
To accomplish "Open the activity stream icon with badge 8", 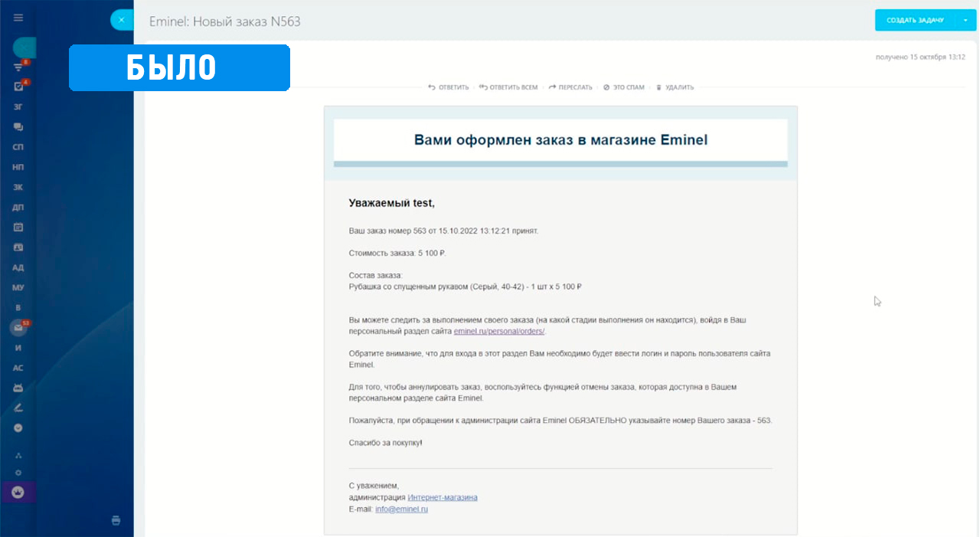I will tap(18, 67).
